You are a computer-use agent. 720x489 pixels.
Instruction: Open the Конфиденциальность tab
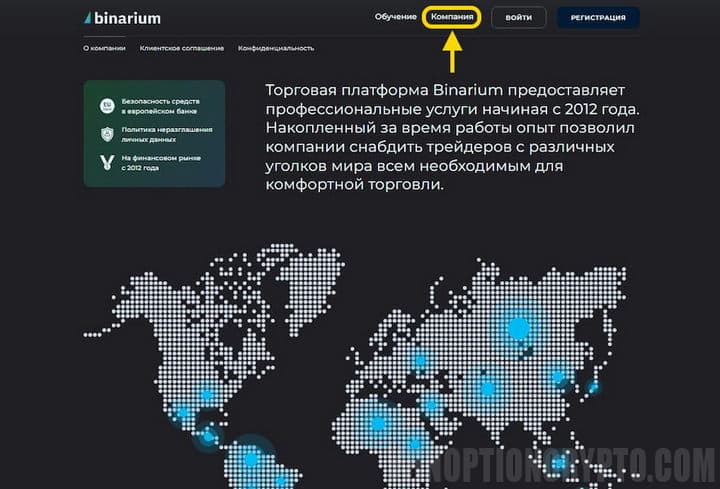pos(276,48)
